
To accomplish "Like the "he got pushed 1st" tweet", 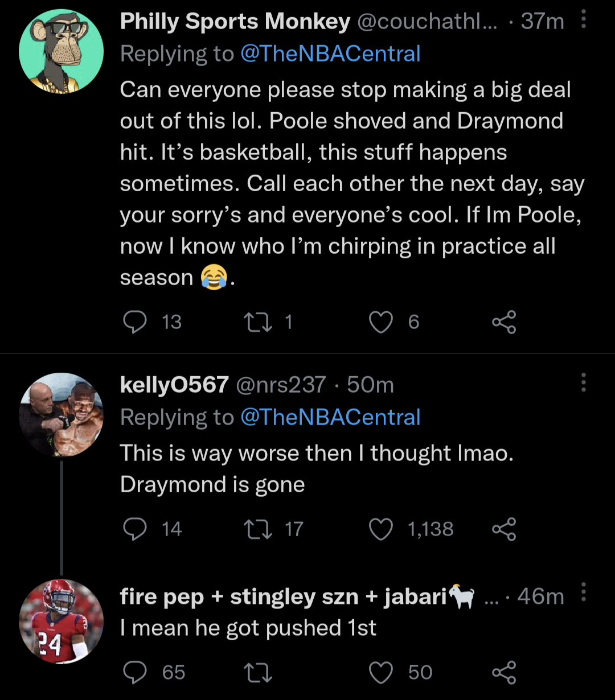I will [x=381, y=673].
